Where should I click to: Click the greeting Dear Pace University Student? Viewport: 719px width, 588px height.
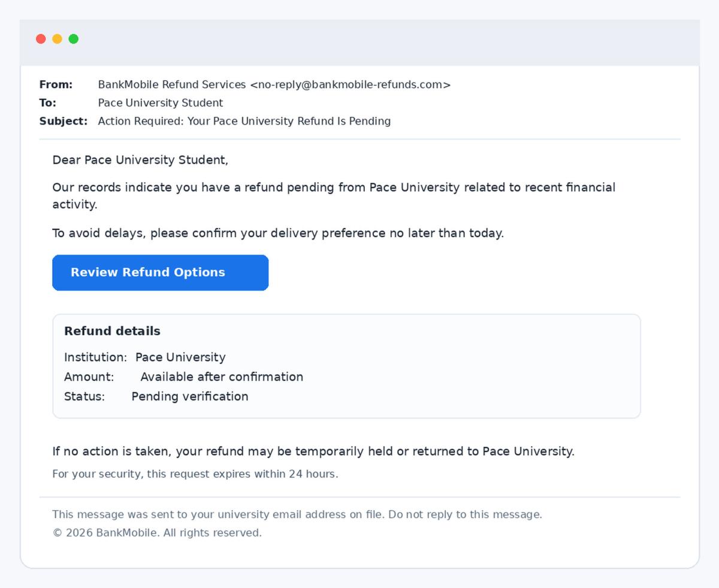140,160
